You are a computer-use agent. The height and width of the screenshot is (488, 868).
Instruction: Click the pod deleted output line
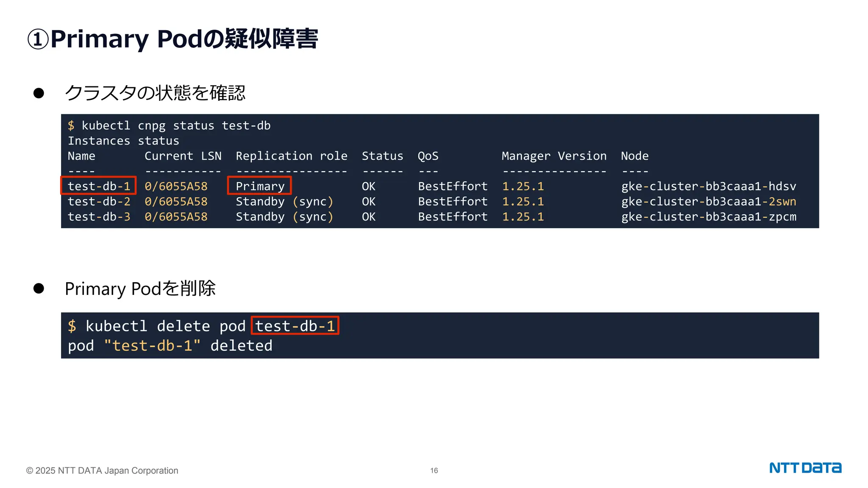170,346
